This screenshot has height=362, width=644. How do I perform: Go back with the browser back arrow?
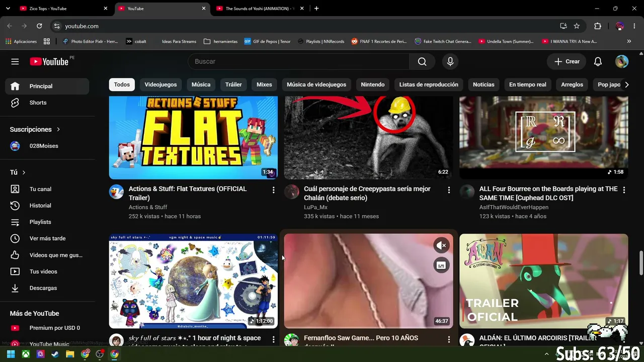coord(10,26)
